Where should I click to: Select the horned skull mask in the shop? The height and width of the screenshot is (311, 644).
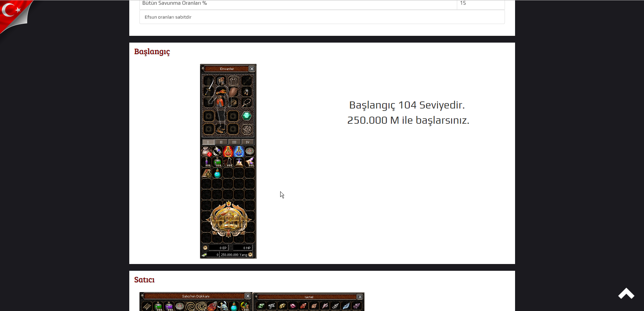[223, 307]
